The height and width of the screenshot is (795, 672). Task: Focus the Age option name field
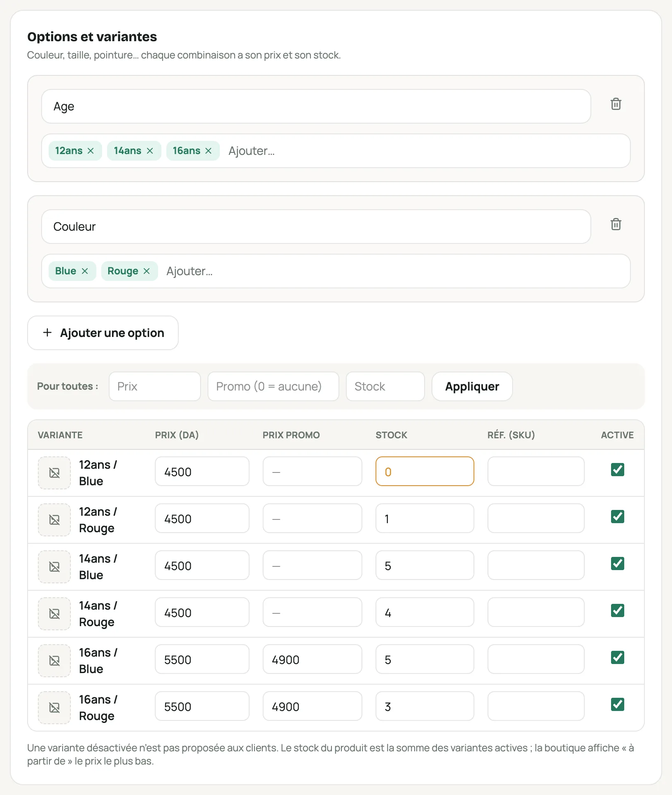tap(316, 106)
